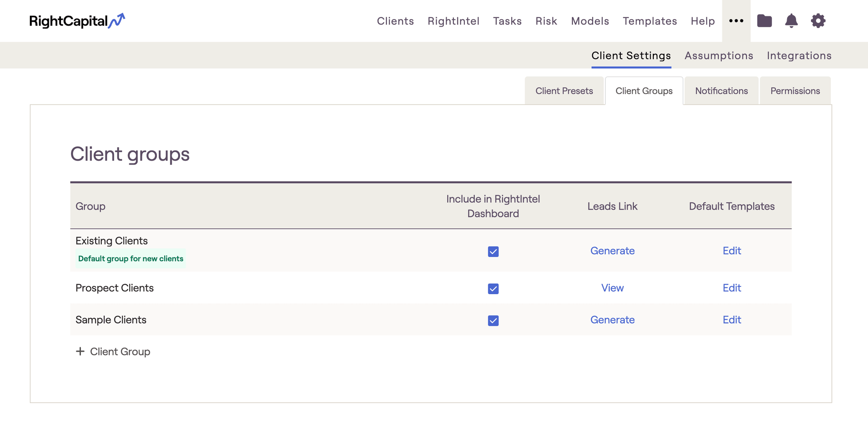
Task: Open the Help menu
Action: coord(703,21)
